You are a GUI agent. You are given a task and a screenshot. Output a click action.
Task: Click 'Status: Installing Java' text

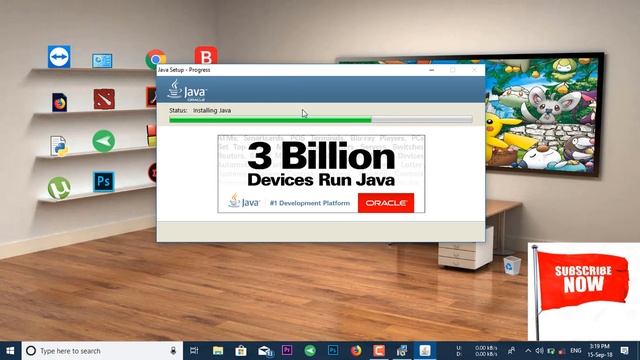tap(200, 111)
